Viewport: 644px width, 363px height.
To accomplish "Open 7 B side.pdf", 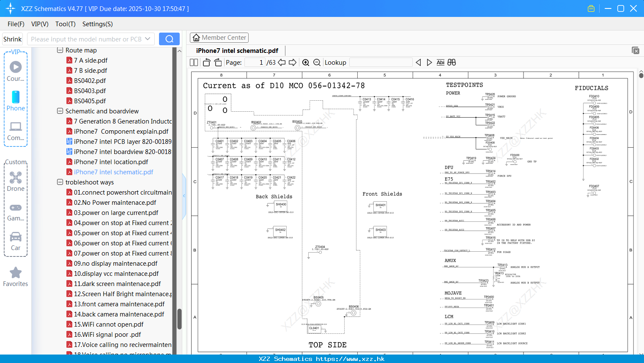I will [x=87, y=71].
